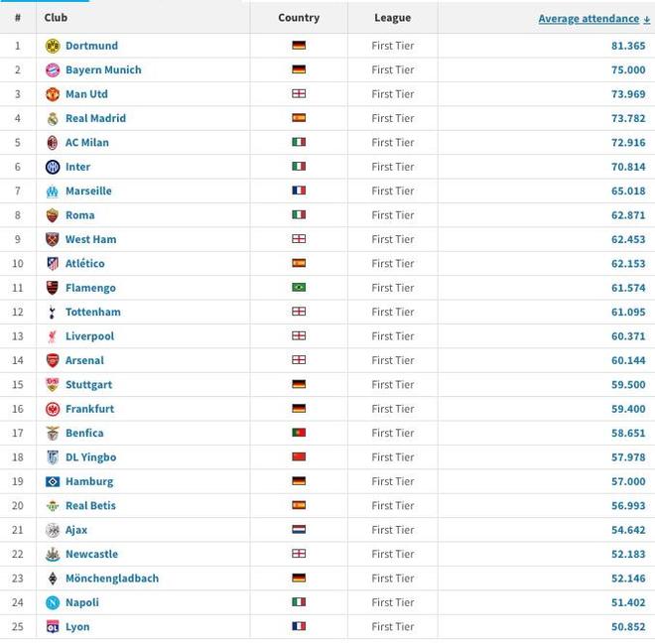Click the AC Milan crest icon
655x644 pixels.
pyautogui.click(x=53, y=143)
